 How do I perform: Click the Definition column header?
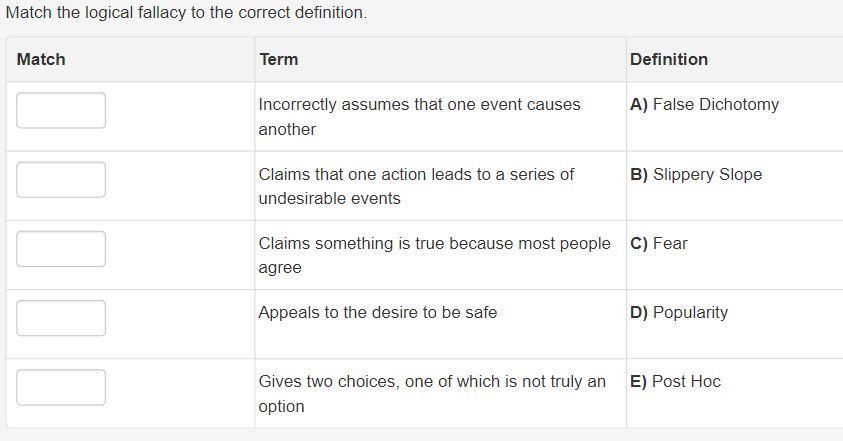[x=669, y=60]
